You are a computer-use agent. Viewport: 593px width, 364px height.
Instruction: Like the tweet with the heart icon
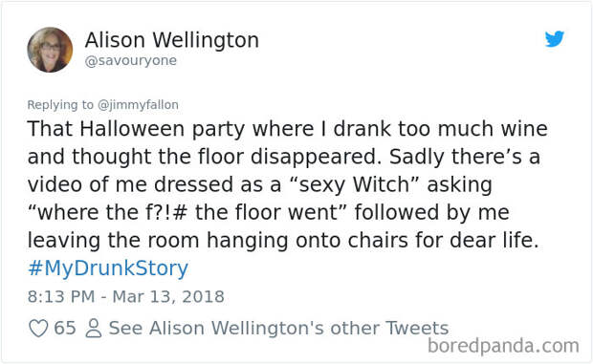point(38,328)
